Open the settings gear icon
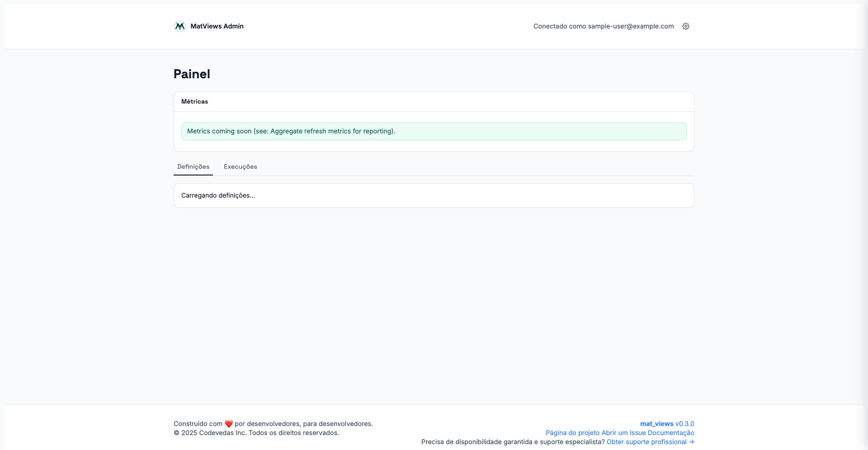The height and width of the screenshot is (450, 868). (x=686, y=26)
